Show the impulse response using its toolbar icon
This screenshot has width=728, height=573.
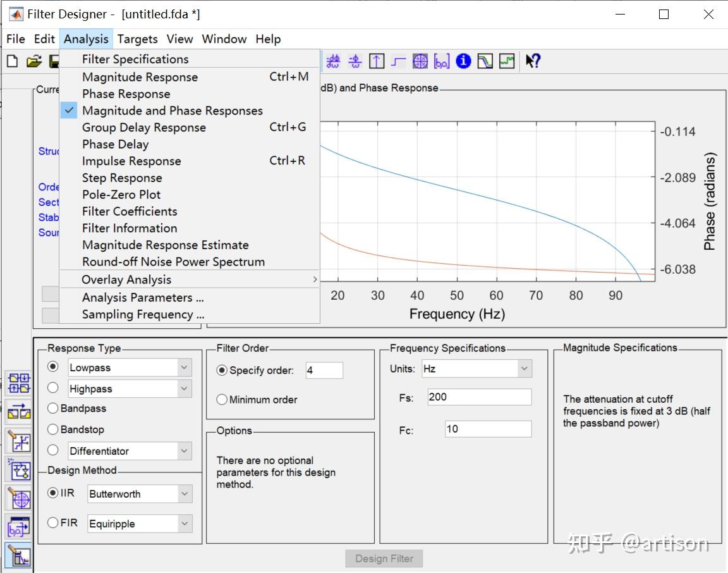click(x=376, y=61)
